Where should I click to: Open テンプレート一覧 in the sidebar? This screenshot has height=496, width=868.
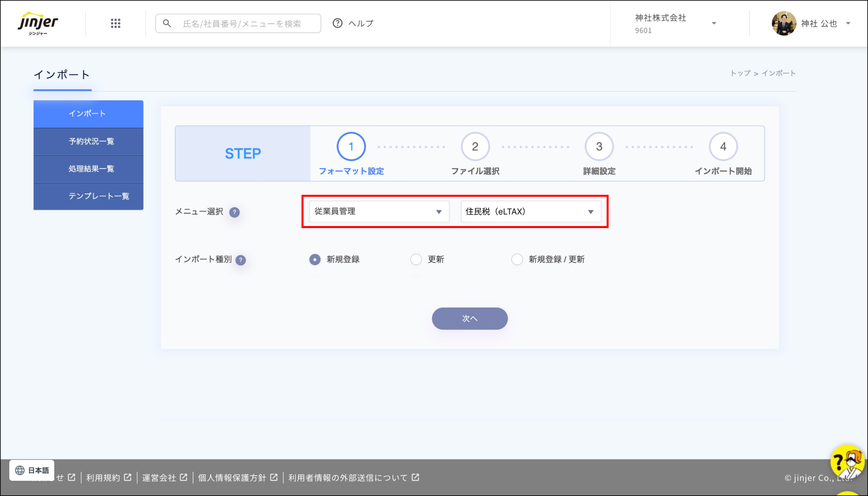click(x=88, y=196)
